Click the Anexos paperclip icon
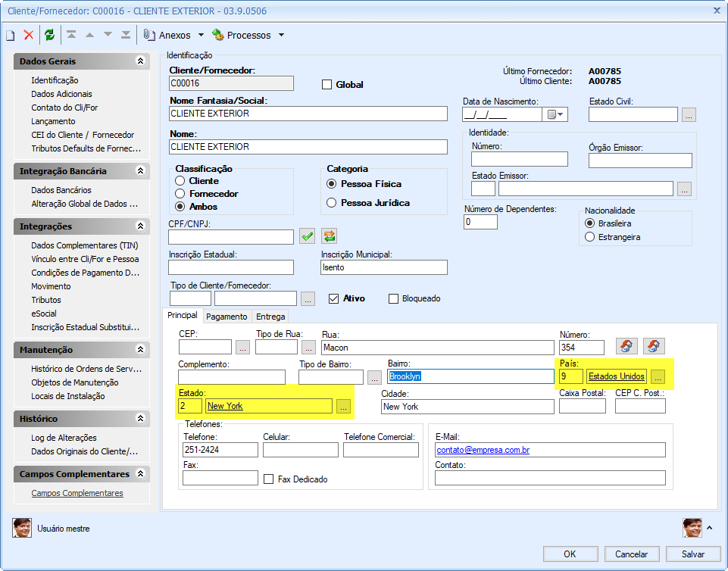 (x=149, y=35)
